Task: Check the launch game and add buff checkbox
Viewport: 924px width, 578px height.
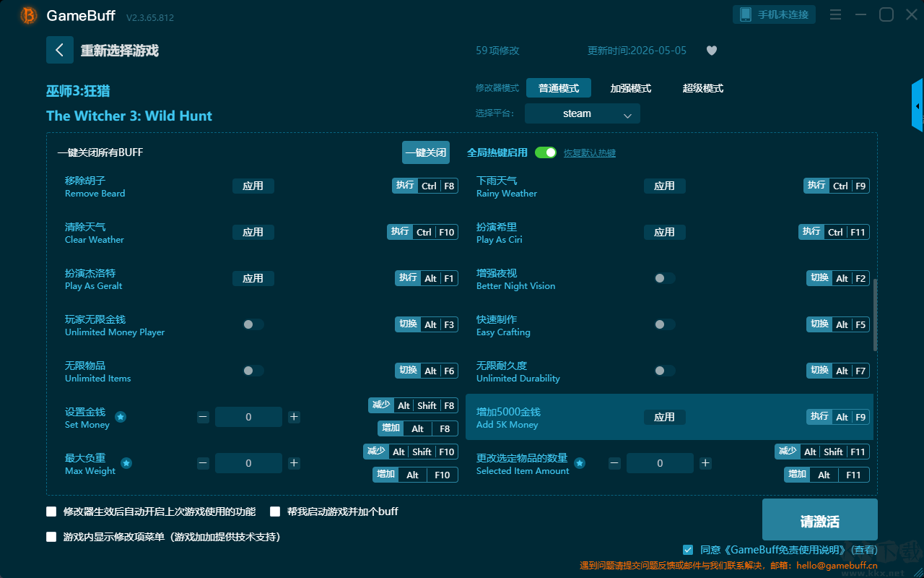Action: coord(275,512)
